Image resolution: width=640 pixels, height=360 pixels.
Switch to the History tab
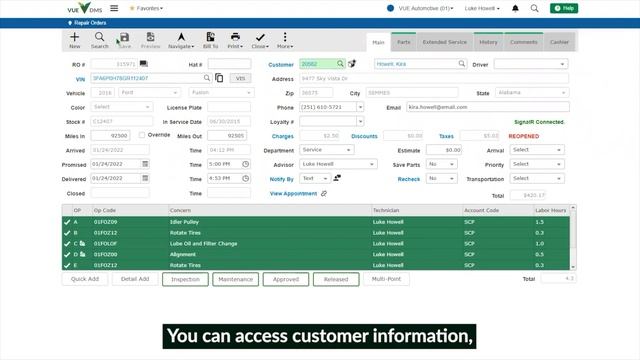[488, 42]
